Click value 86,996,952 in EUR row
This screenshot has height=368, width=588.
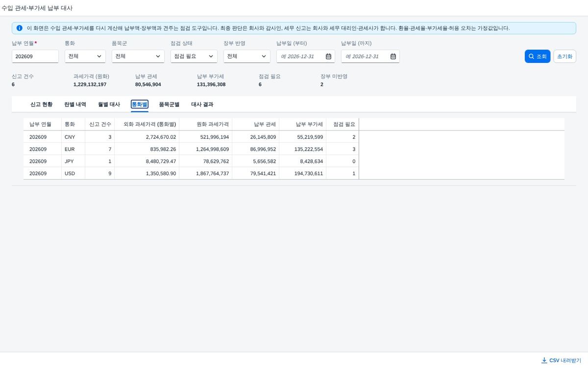(263, 149)
